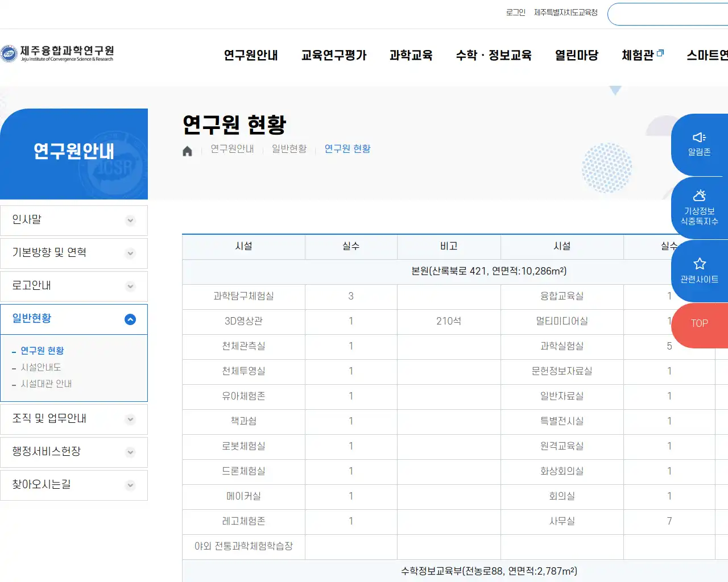Click the 유아체험존 table cell

243,396
